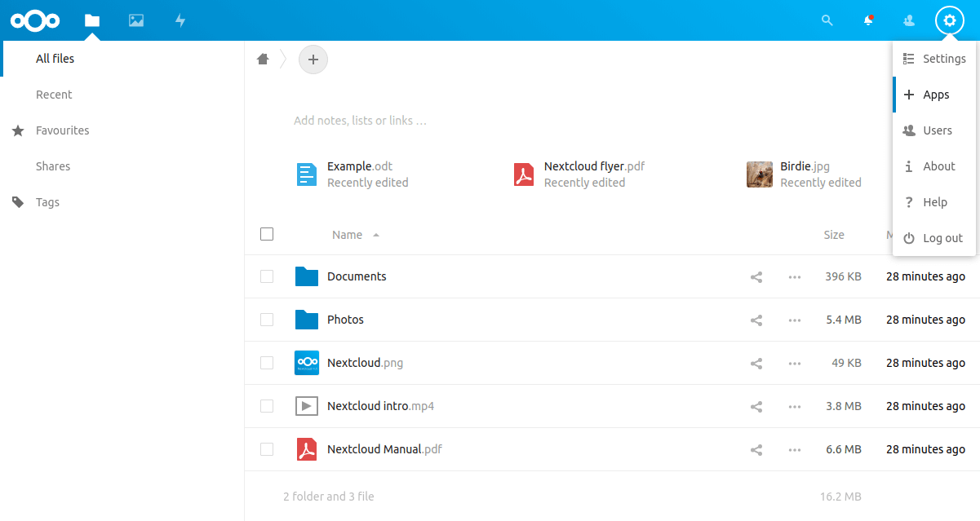
Task: Click the share icon for Documents folder
Action: 756,276
